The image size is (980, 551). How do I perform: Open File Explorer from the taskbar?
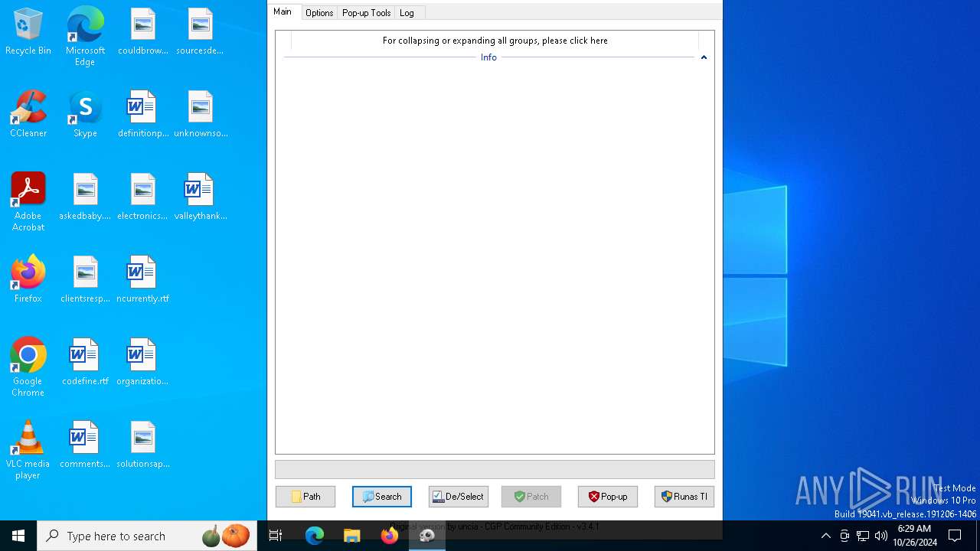(x=352, y=536)
